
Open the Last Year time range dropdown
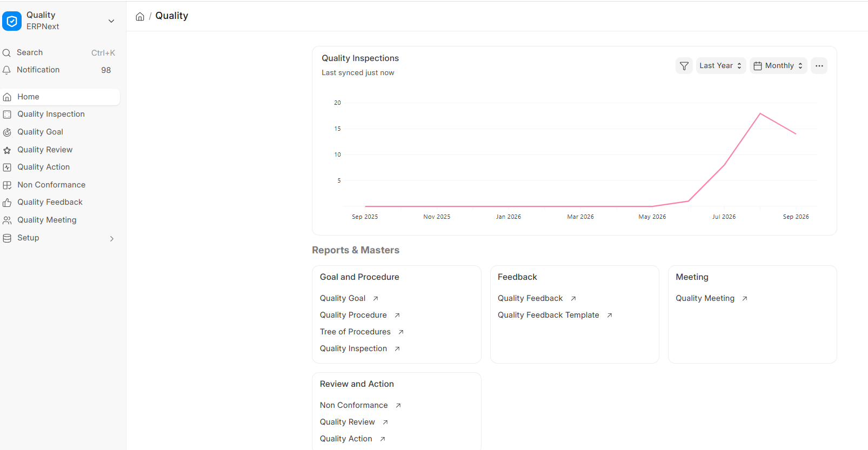pos(721,66)
